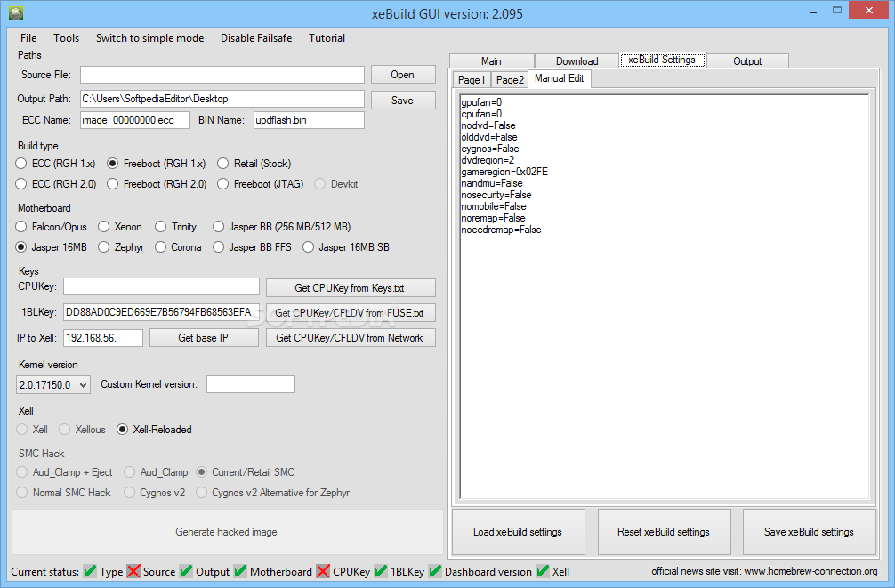Click the ECC Name input field

click(x=134, y=120)
